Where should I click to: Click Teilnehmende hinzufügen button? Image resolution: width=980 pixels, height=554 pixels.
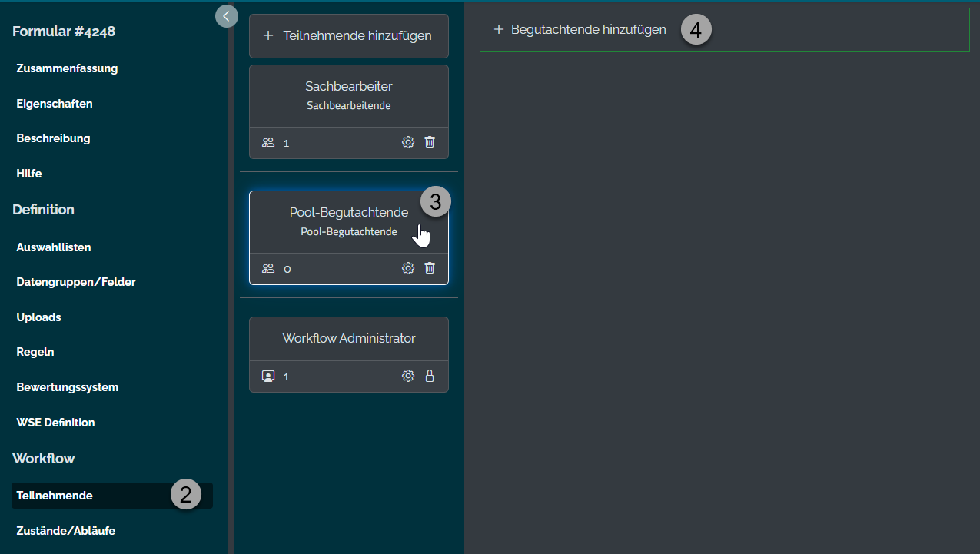tap(348, 36)
